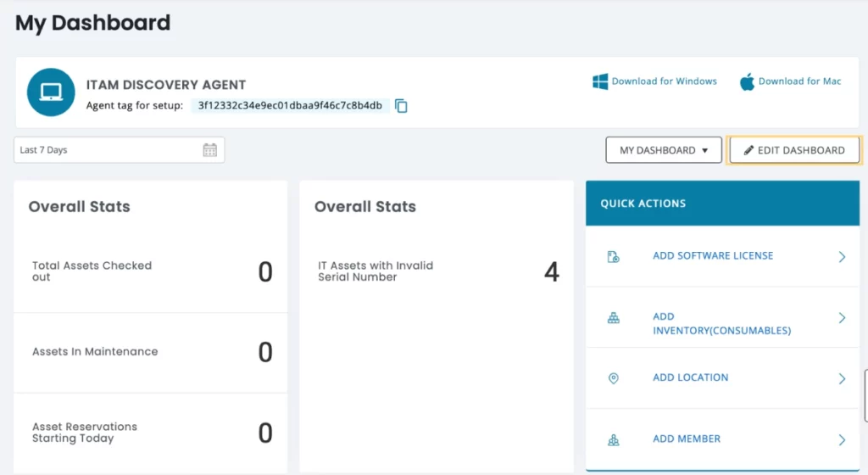The height and width of the screenshot is (475, 868).
Task: Click the inventory consumables icon
Action: 614,318
